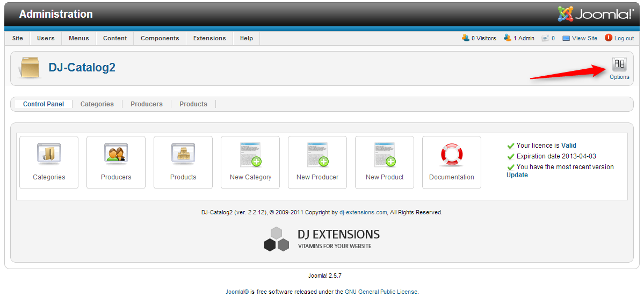Open the Extensions menu
The height and width of the screenshot is (304, 644).
tap(209, 38)
